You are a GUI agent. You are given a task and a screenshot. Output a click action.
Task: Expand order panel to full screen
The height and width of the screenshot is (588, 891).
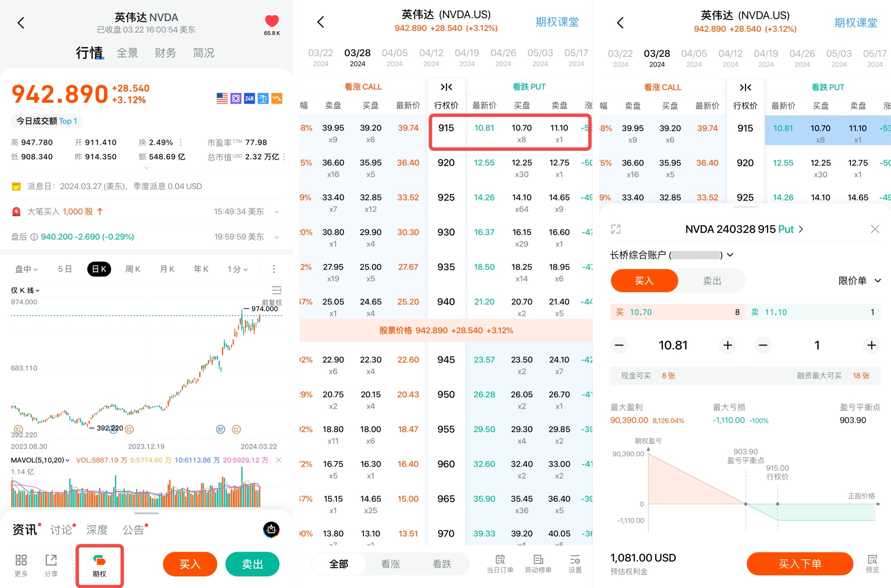616,229
